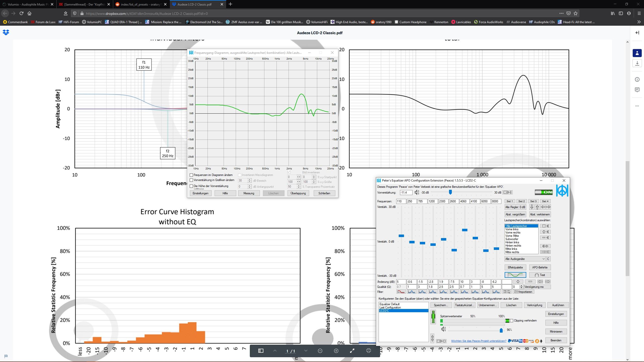Click the Test headphone button
Viewport: 644px width, 362px height.
click(540, 275)
